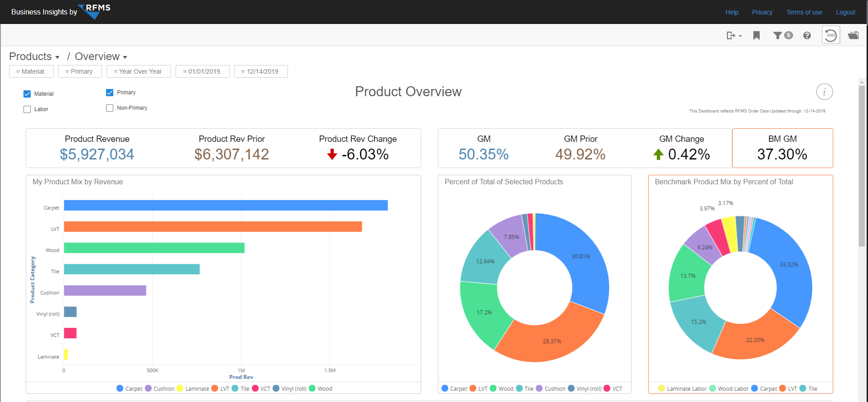
Task: Open the filter icon showing 5 filters
Action: 783,35
